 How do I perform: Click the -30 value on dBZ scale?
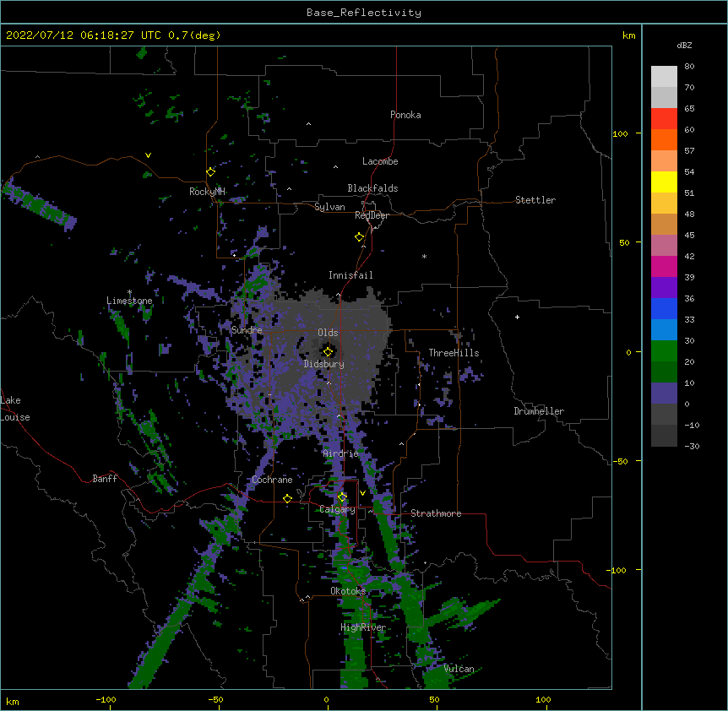[x=692, y=446]
